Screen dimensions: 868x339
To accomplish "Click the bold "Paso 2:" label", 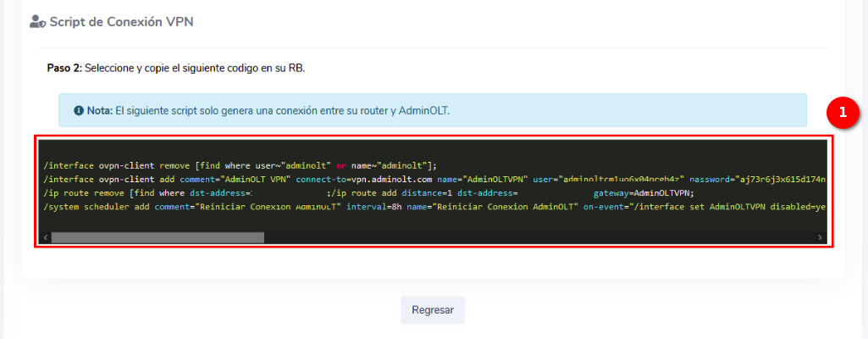I will 64,68.
